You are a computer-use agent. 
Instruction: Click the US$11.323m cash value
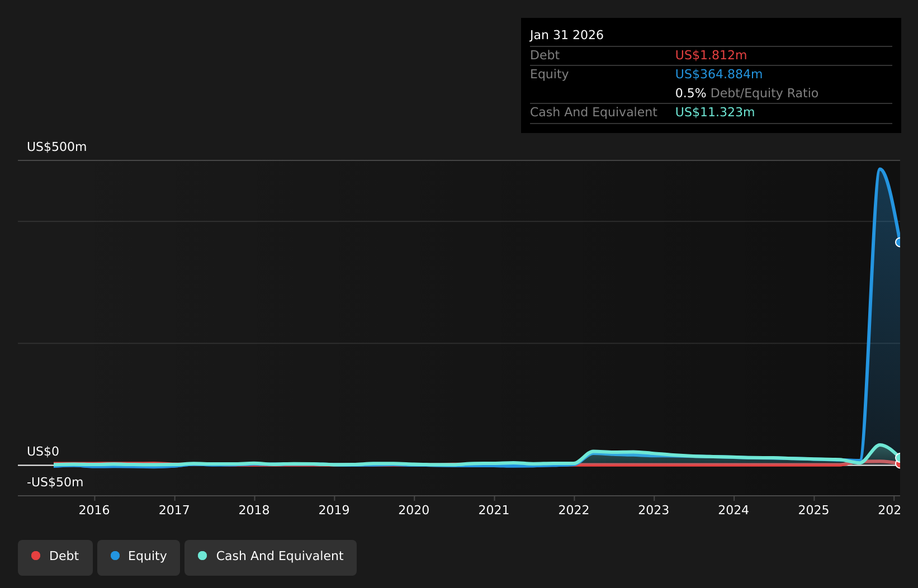(x=715, y=112)
